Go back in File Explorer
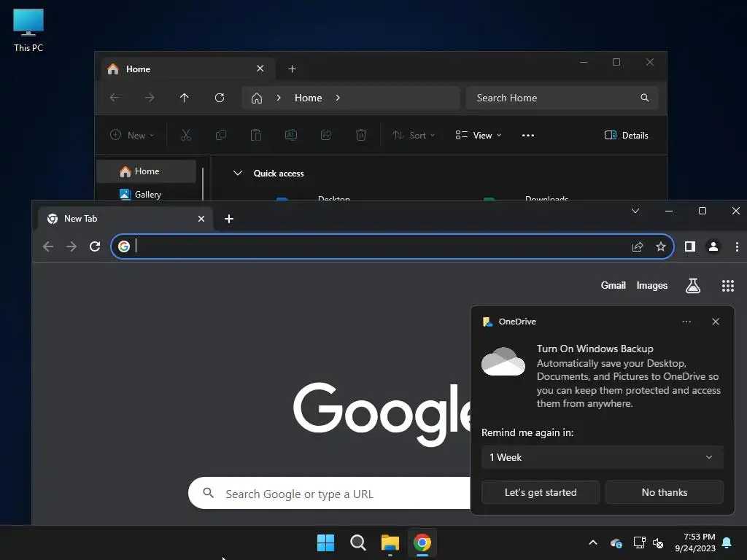 pyautogui.click(x=115, y=98)
